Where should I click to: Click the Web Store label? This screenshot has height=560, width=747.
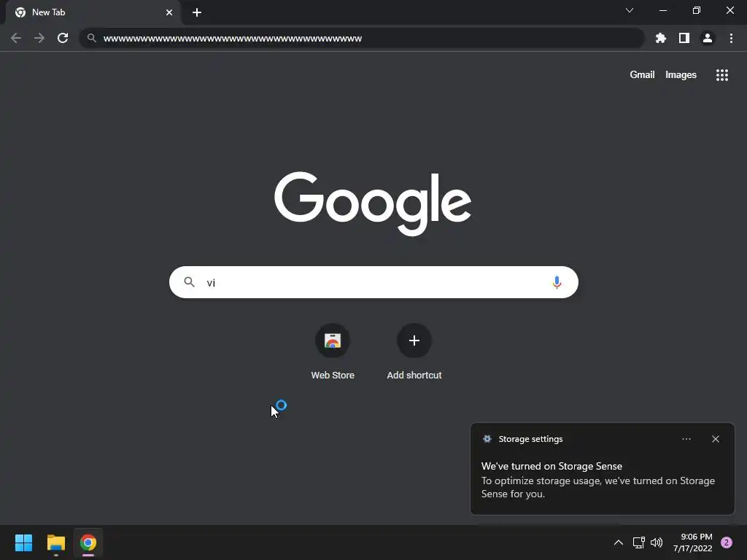pos(333,376)
